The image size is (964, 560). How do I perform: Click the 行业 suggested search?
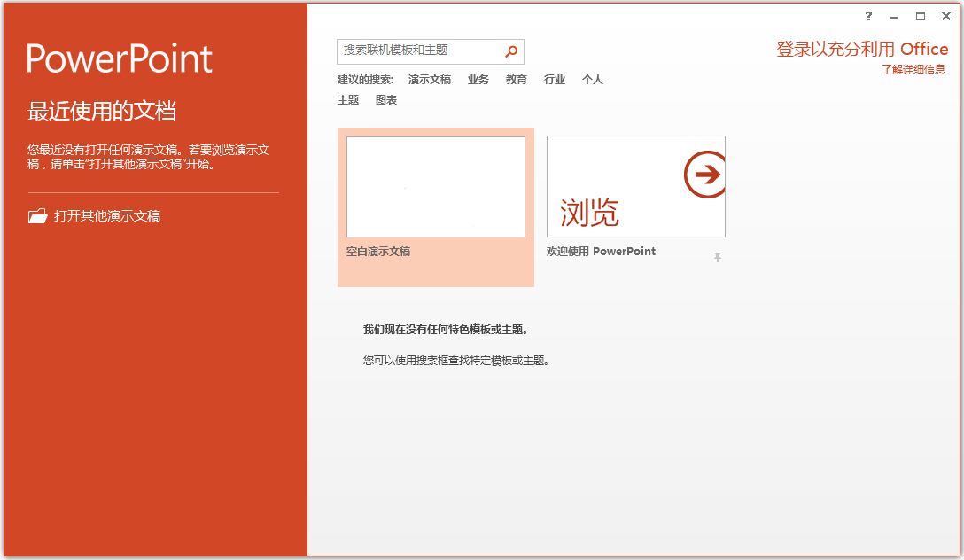pos(554,79)
